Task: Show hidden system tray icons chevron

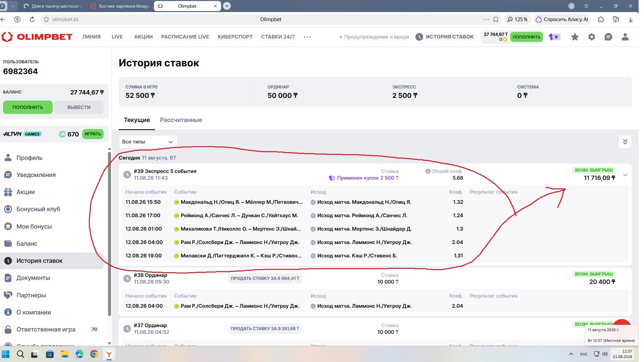Action: (571, 354)
